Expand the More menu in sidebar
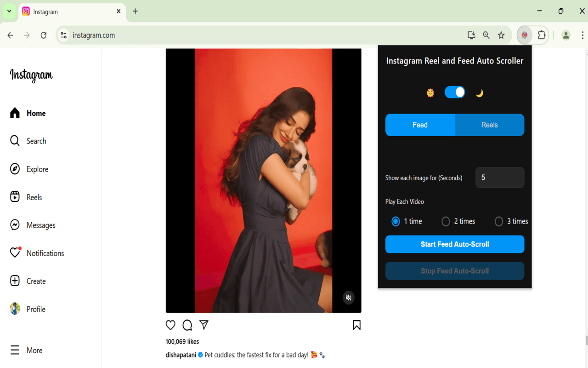Viewport: 588px width, 368px height. click(26, 350)
